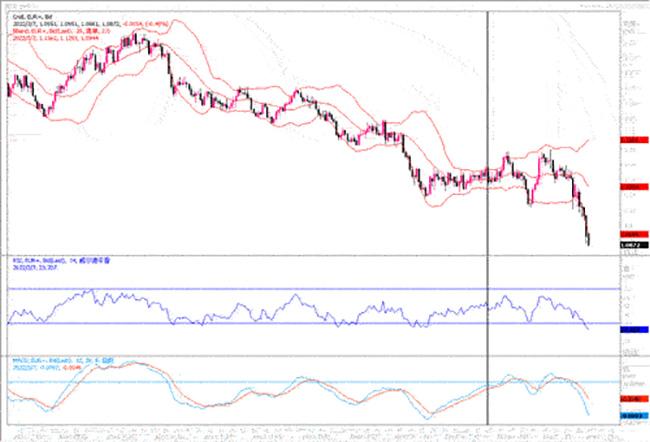Click the red MACD value tag on right
The width and height of the screenshot is (650, 442).
[x=629, y=400]
